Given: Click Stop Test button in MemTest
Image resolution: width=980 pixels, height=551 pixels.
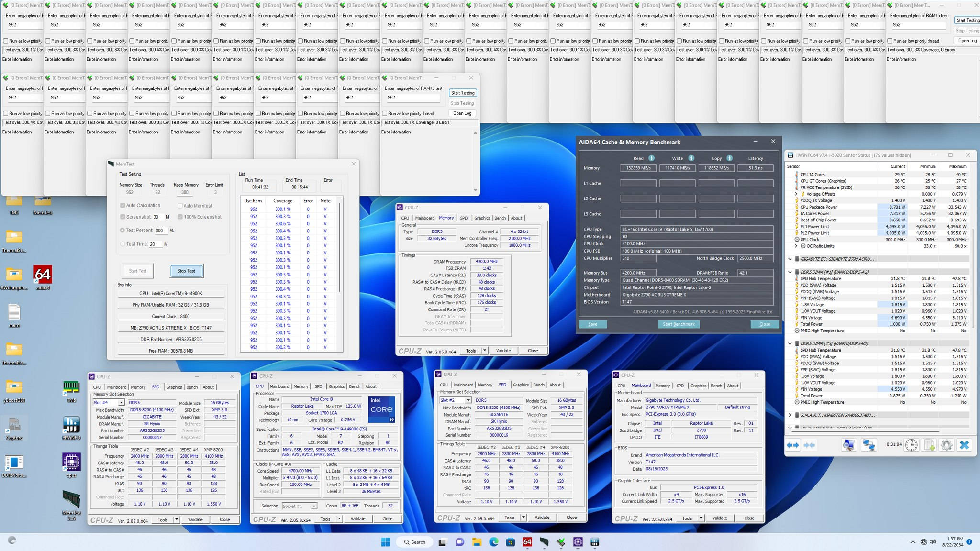Looking at the screenshot, I should 186,271.
